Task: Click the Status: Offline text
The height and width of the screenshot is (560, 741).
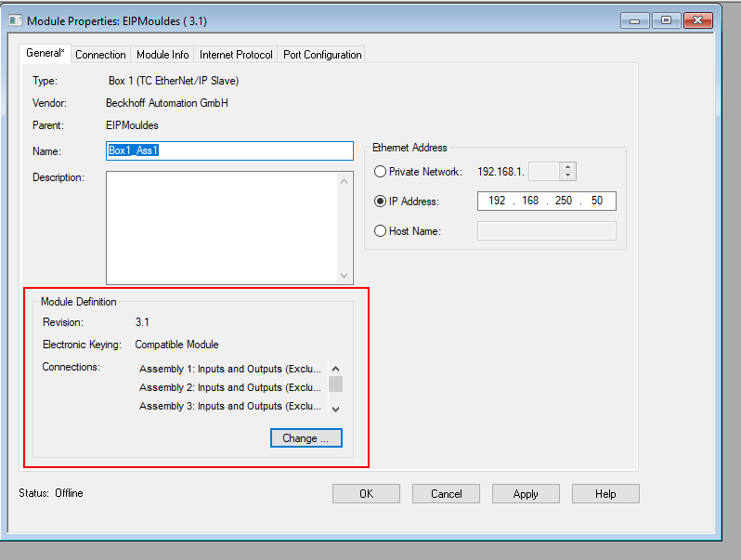Action: pos(51,493)
